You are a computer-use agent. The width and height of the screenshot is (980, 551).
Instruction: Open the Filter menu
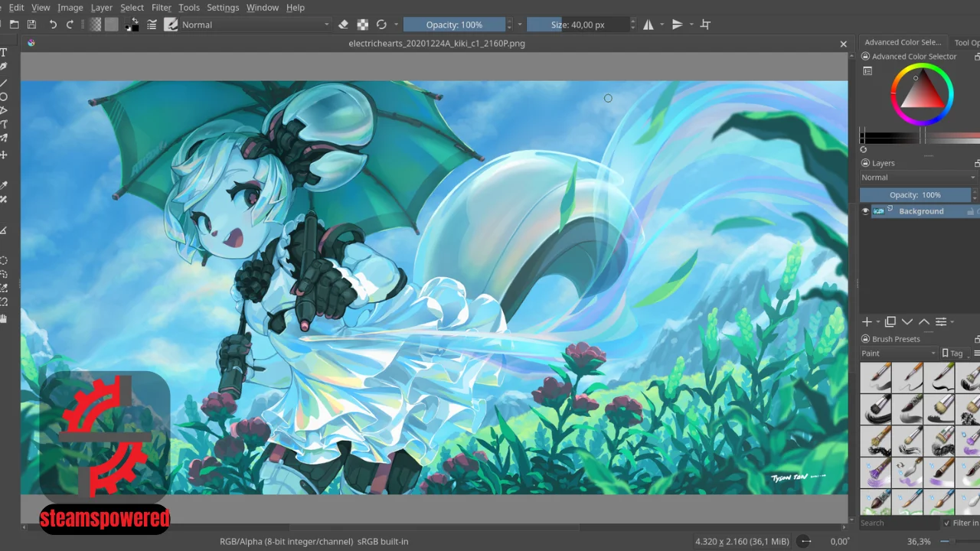(x=161, y=7)
